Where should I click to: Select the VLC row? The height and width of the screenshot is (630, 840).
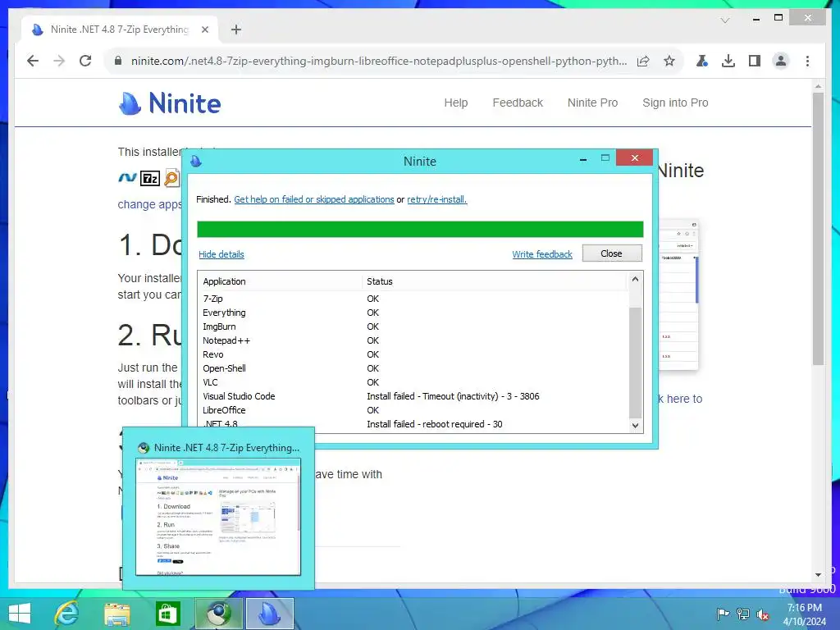click(413, 382)
